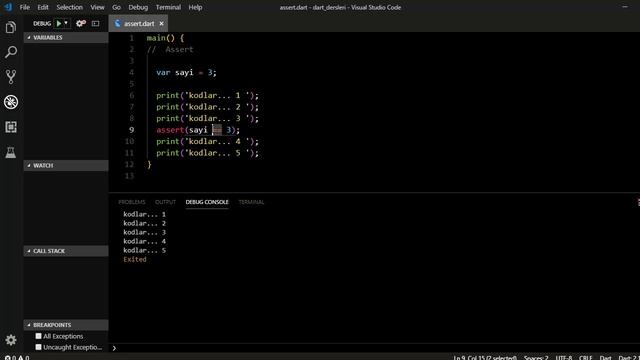The width and height of the screenshot is (640, 360).
Task: Open the Go menu
Action: click(116, 7)
